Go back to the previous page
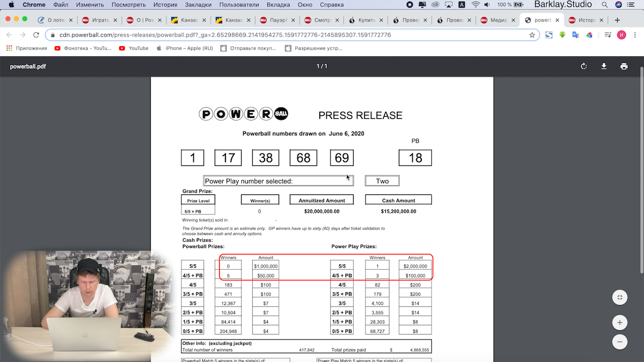The image size is (644, 362). pos(9,35)
